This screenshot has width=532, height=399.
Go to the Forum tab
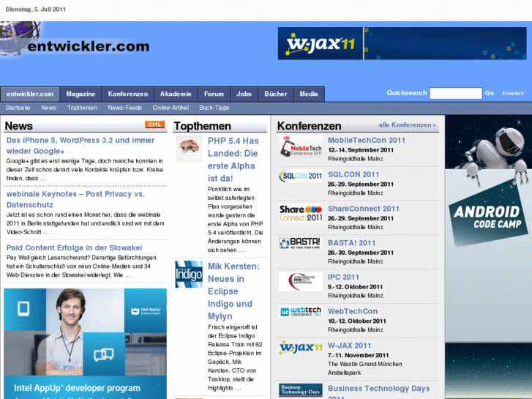coord(214,94)
